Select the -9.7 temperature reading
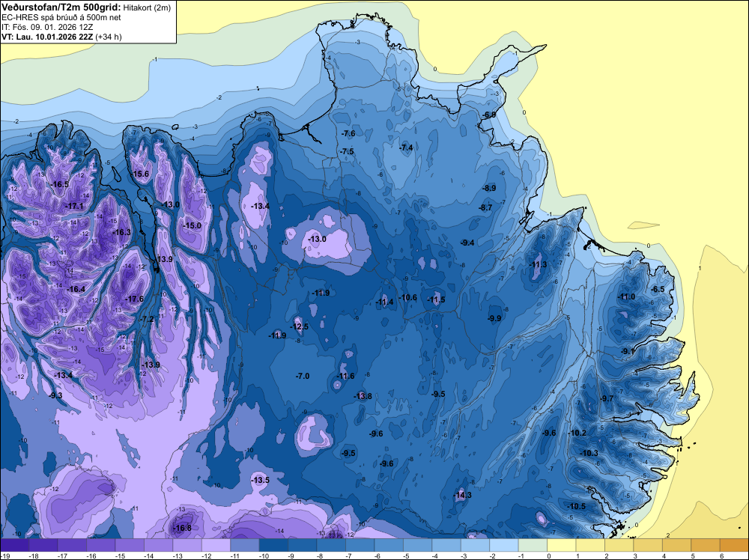Screen dimensions: 749x560 pyautogui.click(x=607, y=398)
